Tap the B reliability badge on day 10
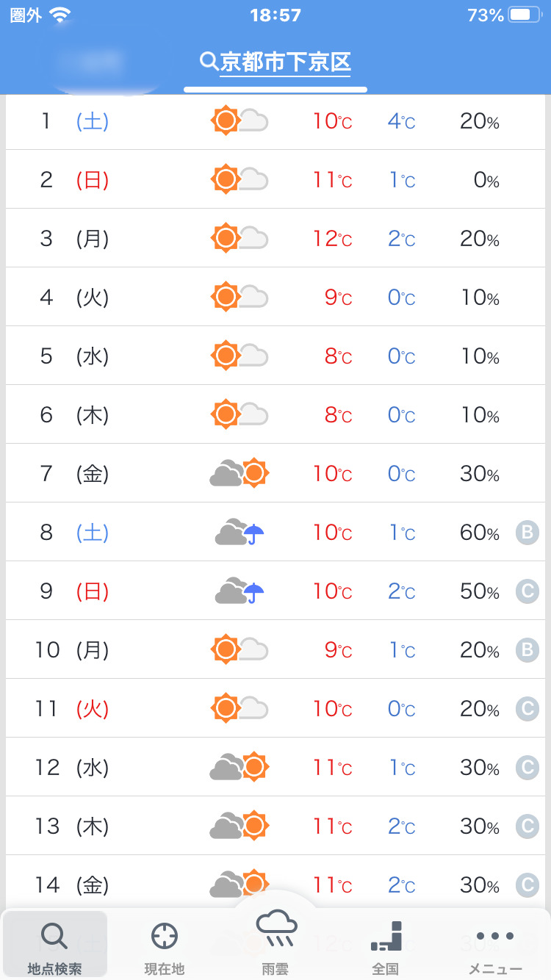This screenshot has height=980, width=551. coord(527,650)
